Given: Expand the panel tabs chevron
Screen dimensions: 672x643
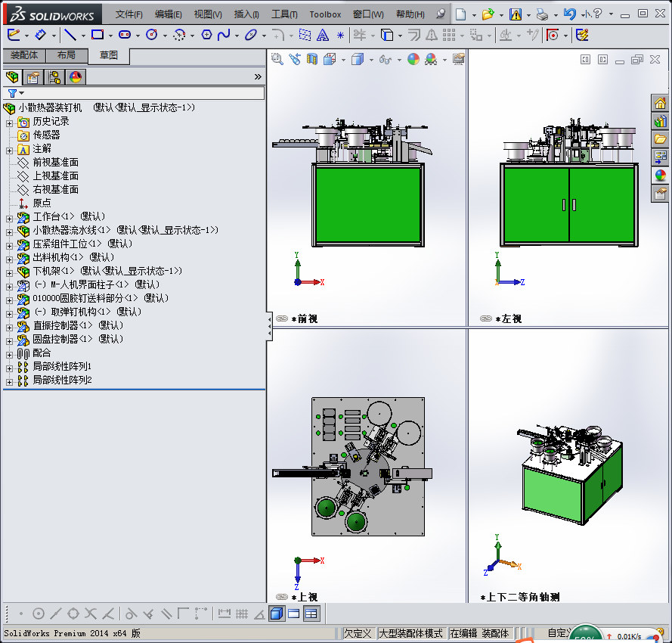Looking at the screenshot, I should coord(258,77).
